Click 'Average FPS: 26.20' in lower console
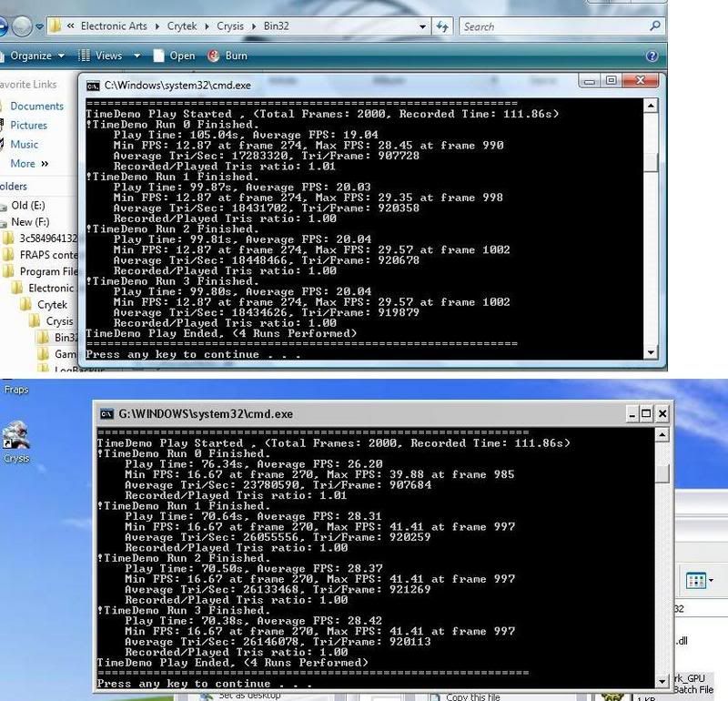Screen dimensions: 728x701 319,464
